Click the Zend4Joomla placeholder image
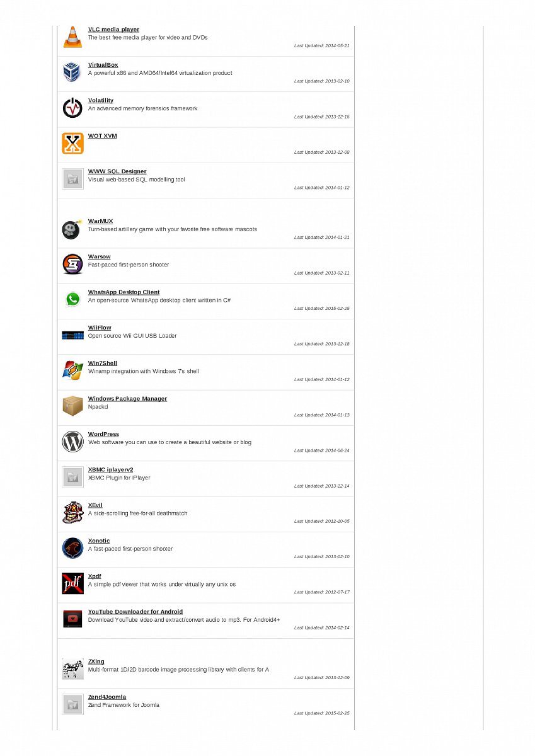Screen dimensions: 535x756 coord(72,704)
